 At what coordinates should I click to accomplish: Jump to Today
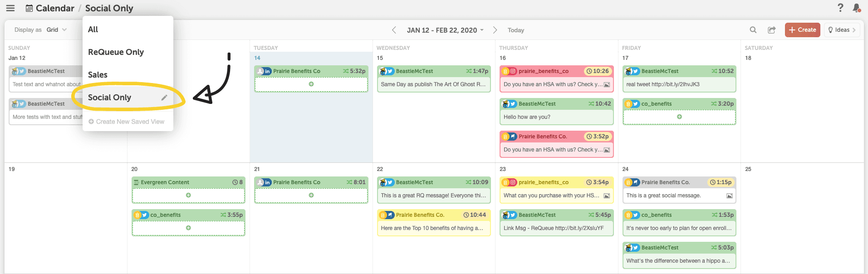(x=516, y=30)
